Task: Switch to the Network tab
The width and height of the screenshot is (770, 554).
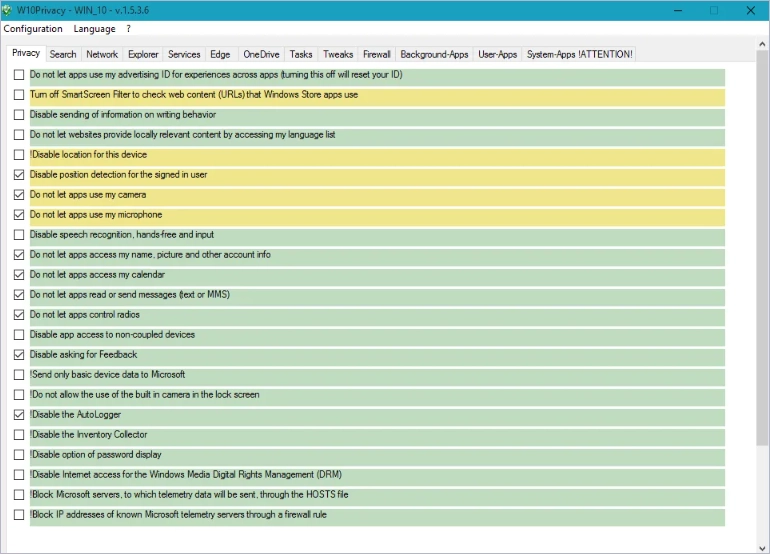Action: click(x=102, y=54)
